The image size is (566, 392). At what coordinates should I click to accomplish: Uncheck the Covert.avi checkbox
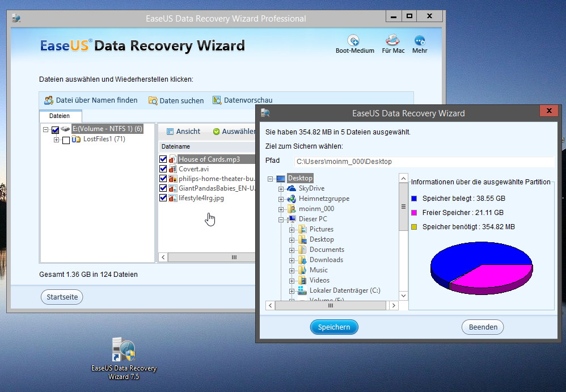163,169
